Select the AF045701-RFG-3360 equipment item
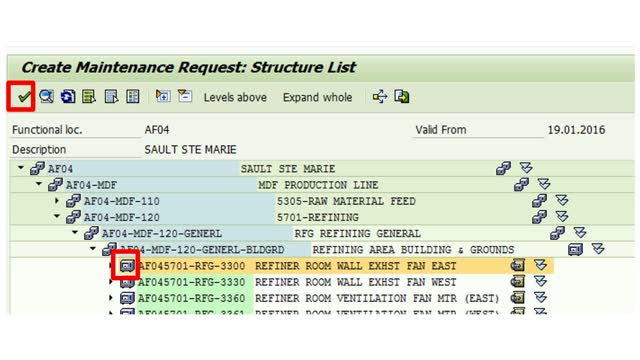The width and height of the screenshot is (640, 360). (192, 298)
